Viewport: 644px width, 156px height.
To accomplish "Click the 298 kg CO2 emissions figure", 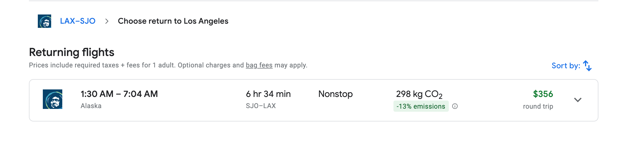I will (419, 94).
